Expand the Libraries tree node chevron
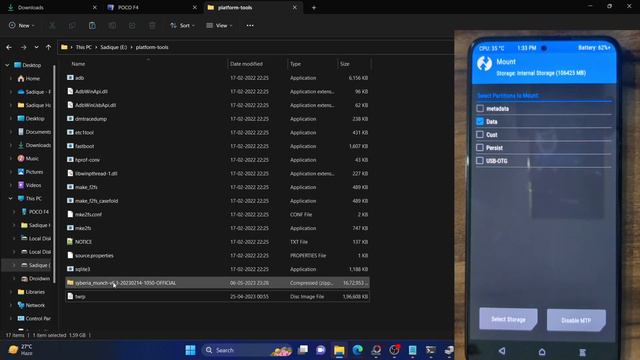Image resolution: width=640 pixels, height=360 pixels. (11, 292)
